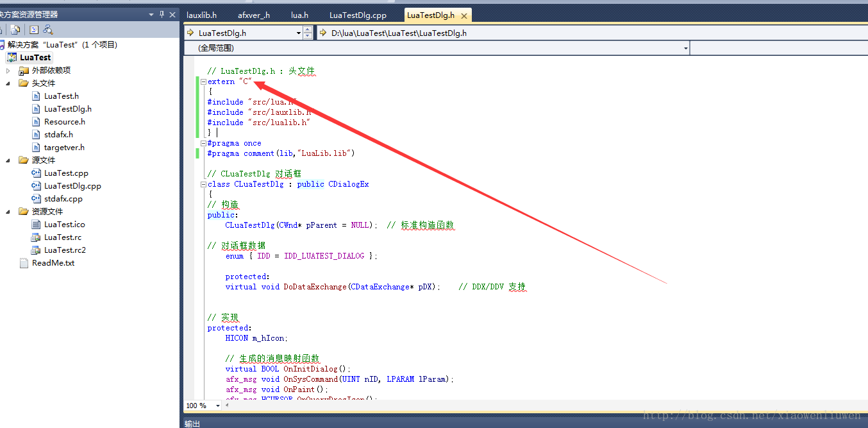The width and height of the screenshot is (868, 428).
Task: Click the #include "src/lualib.h" code line
Action: [259, 123]
